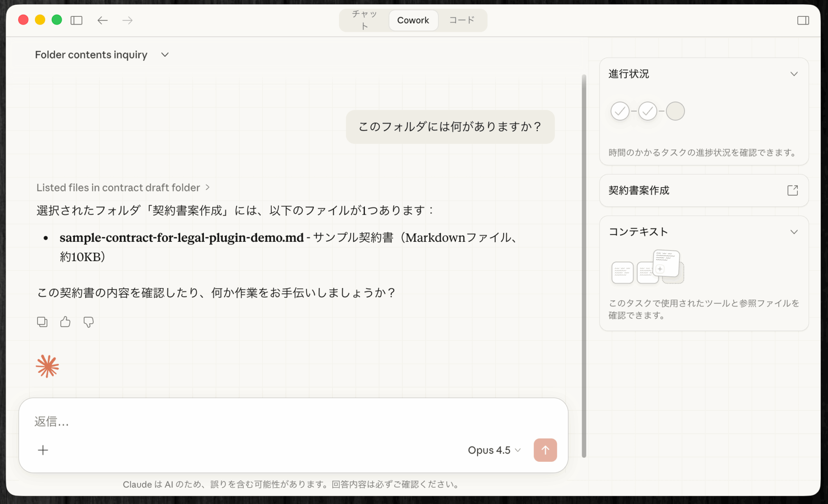This screenshot has height=504, width=828.
Task: Open the Opus 4.5 model selector
Action: [x=494, y=450]
